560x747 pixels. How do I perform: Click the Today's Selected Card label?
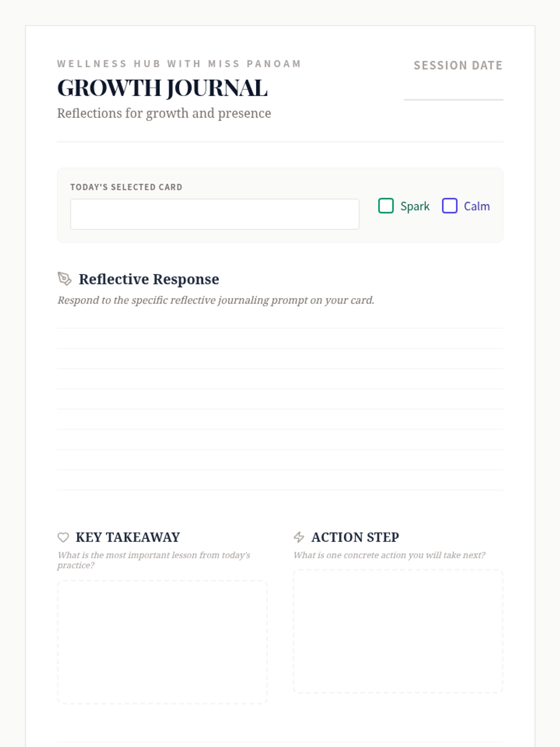point(126,187)
